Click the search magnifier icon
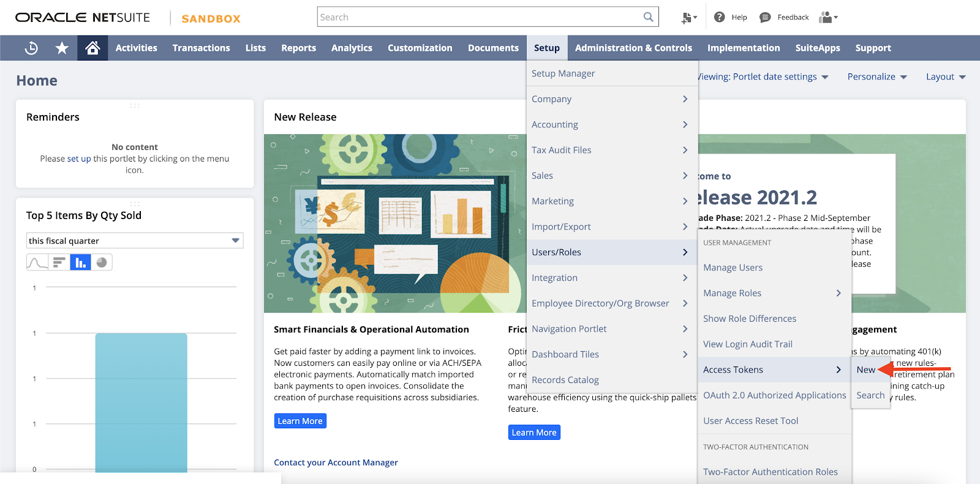Screen dimensions: 980x484 (x=648, y=17)
